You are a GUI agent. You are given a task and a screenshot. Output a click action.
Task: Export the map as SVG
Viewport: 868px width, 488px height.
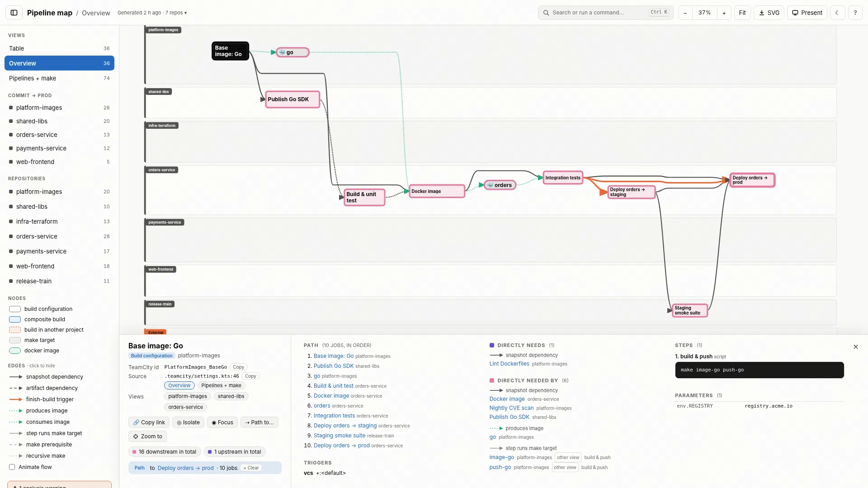769,13
